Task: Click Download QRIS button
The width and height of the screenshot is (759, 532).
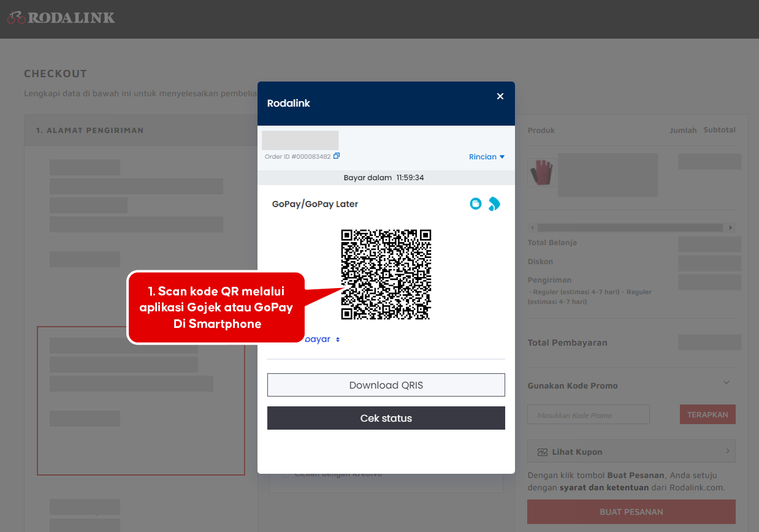Action: click(x=386, y=385)
